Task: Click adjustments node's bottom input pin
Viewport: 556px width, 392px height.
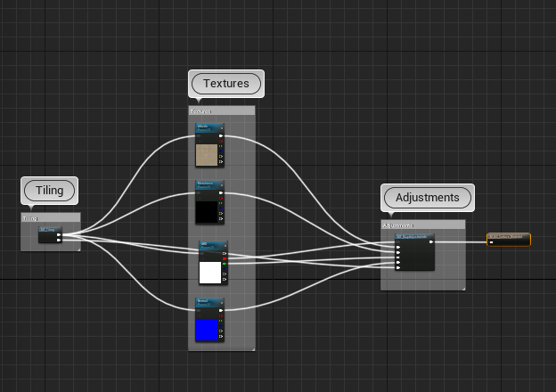Action: 398,267
